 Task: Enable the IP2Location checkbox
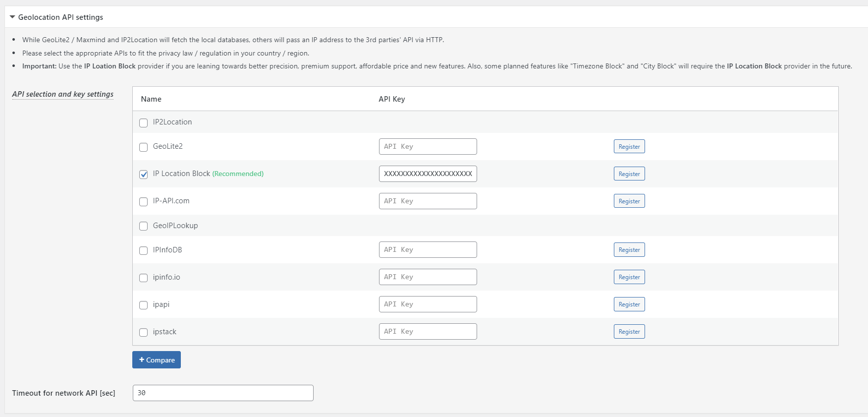point(144,122)
